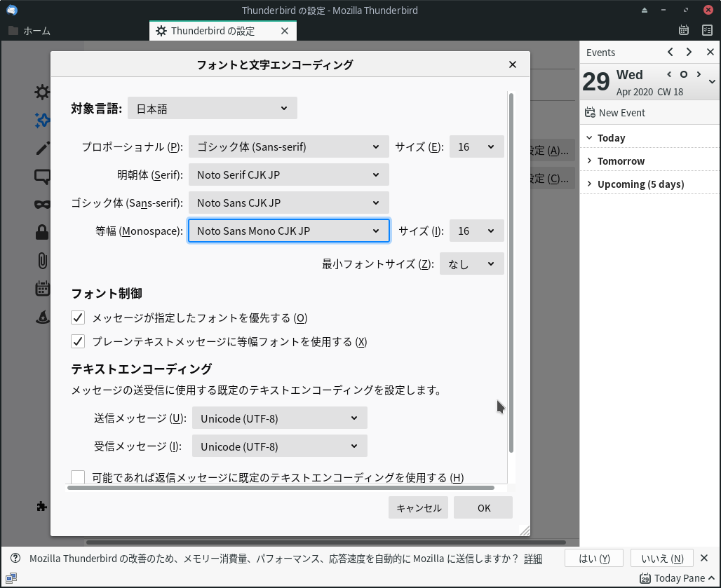Screen dimensions: 721x588
Task: Toggle 'プレーンテキストメッセージに等幅フォントを使用する' checkbox
Action: pyautogui.click(x=78, y=341)
